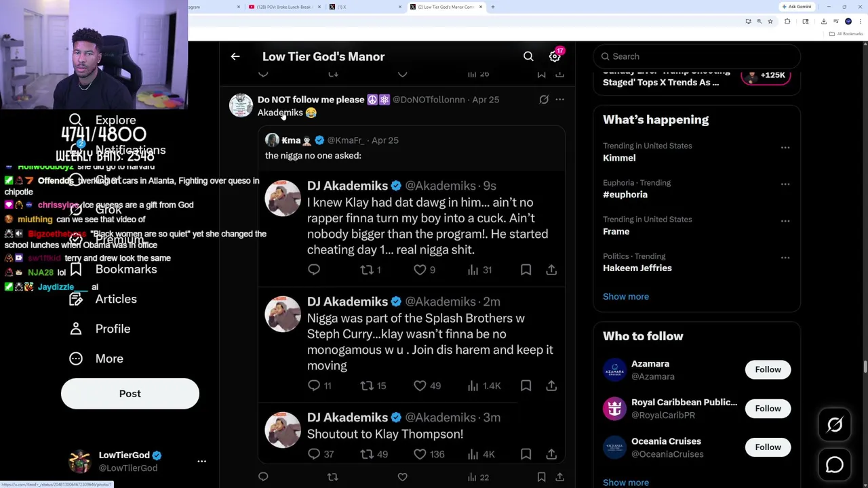868x488 pixels.
Task: Click the Post button
Action: [130, 394]
